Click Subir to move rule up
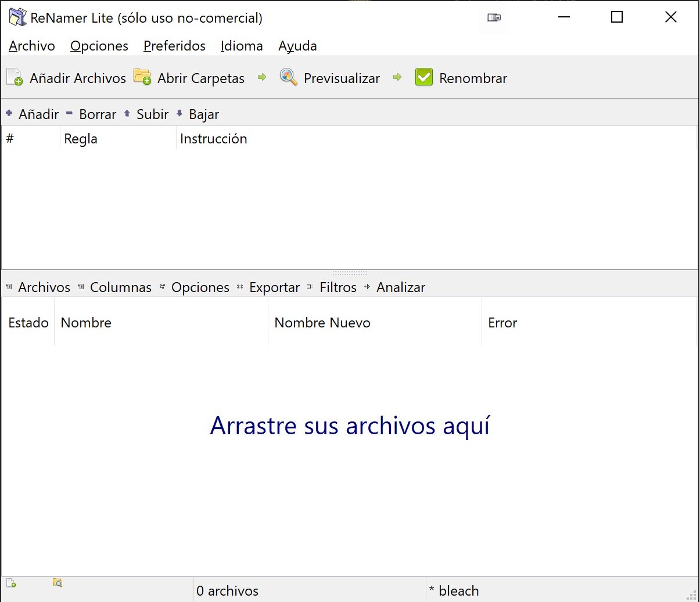Image resolution: width=700 pixels, height=602 pixels. click(152, 114)
